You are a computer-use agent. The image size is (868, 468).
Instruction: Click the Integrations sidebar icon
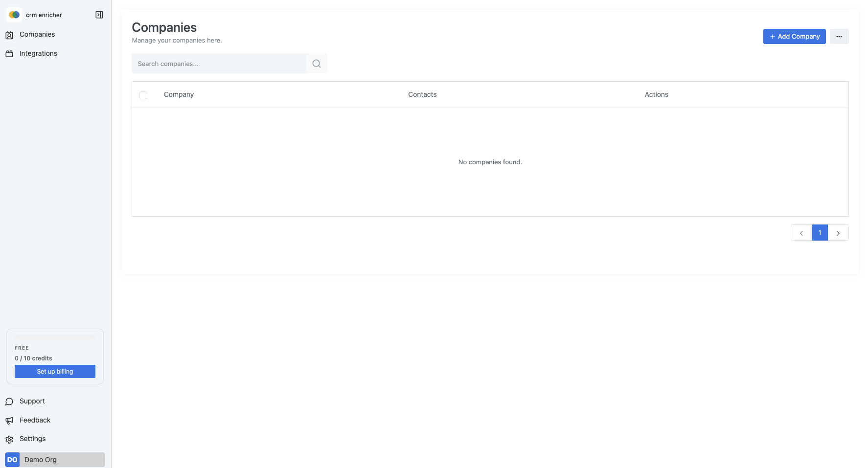click(9, 54)
